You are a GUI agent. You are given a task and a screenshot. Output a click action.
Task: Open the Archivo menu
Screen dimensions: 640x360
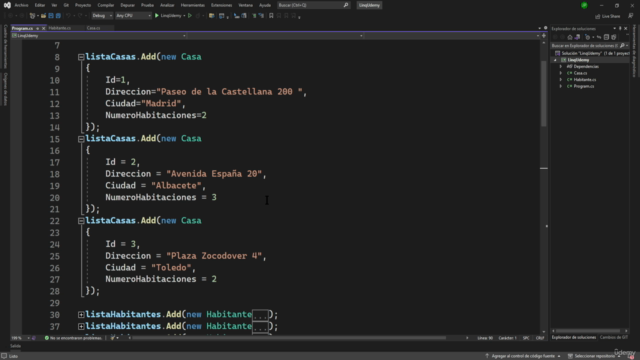click(21, 5)
